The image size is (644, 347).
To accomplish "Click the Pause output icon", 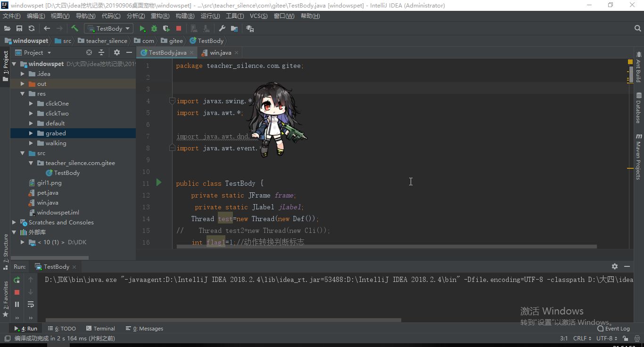I will pyautogui.click(x=17, y=304).
